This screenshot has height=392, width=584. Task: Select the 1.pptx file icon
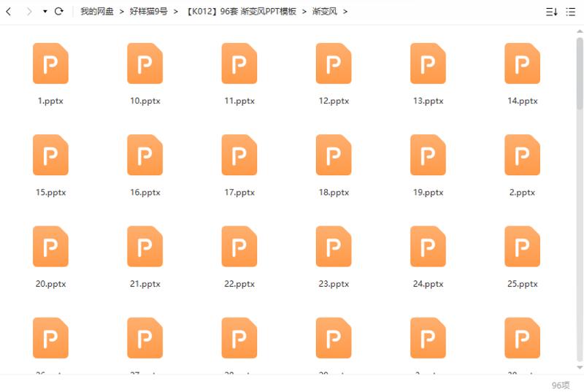(x=50, y=64)
